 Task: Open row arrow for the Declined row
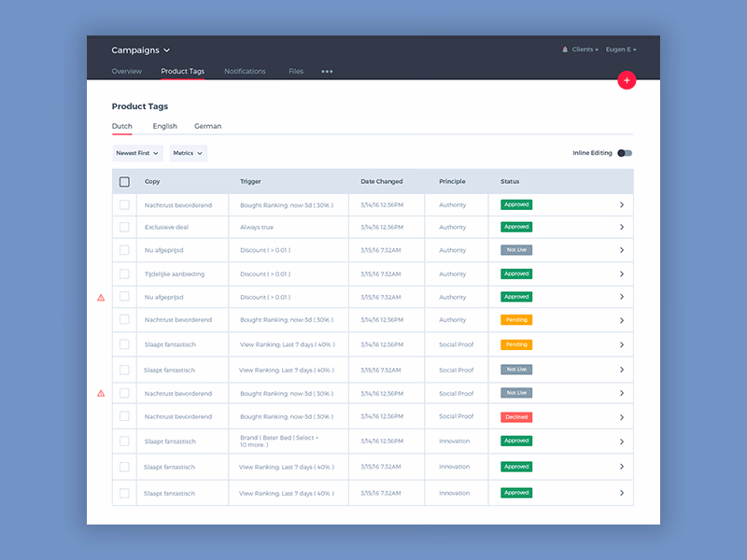[622, 417]
